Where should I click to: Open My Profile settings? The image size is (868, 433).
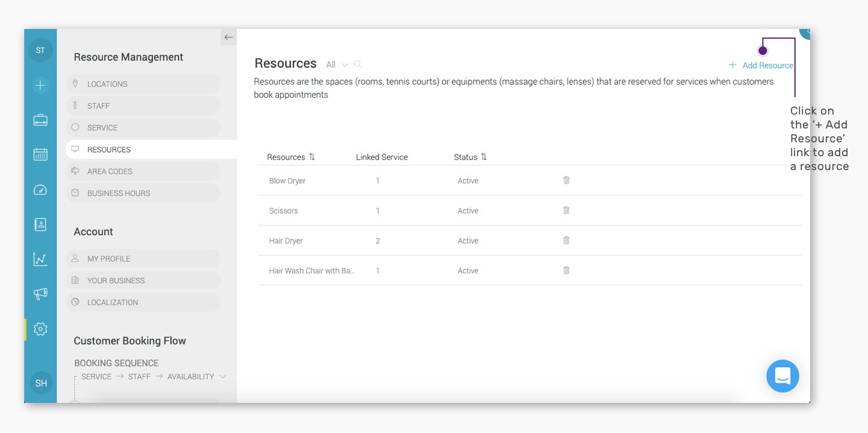pyautogui.click(x=143, y=259)
